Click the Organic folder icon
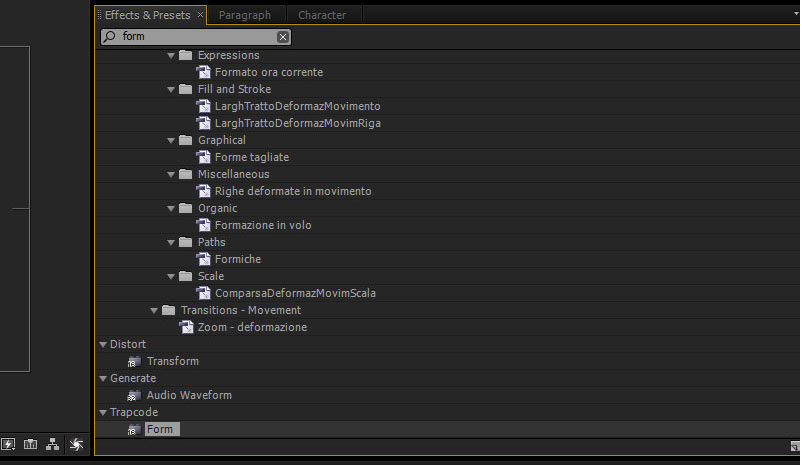Screen dimensions: 802x465 click(185, 208)
